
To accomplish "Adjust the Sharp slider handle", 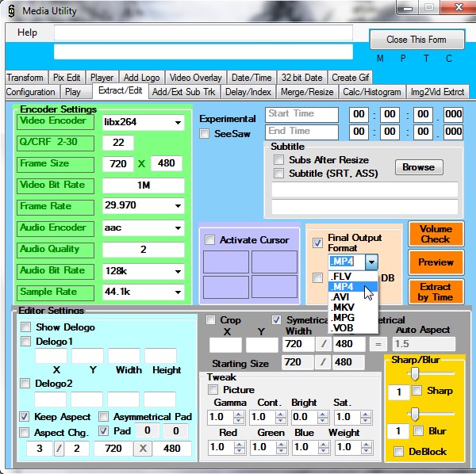I will point(415,373).
